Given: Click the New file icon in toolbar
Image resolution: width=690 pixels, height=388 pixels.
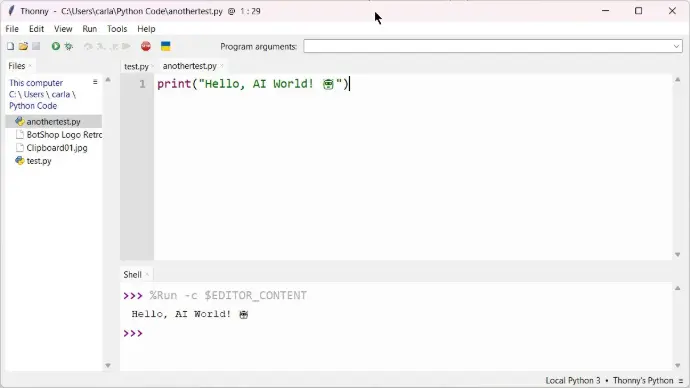Looking at the screenshot, I should [x=11, y=46].
